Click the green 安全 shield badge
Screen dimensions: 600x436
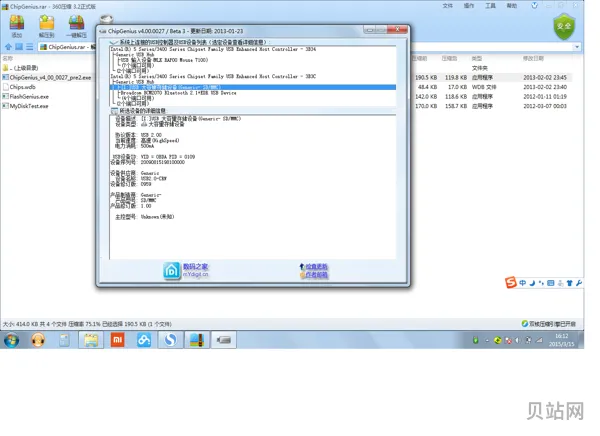pyautogui.click(x=564, y=26)
